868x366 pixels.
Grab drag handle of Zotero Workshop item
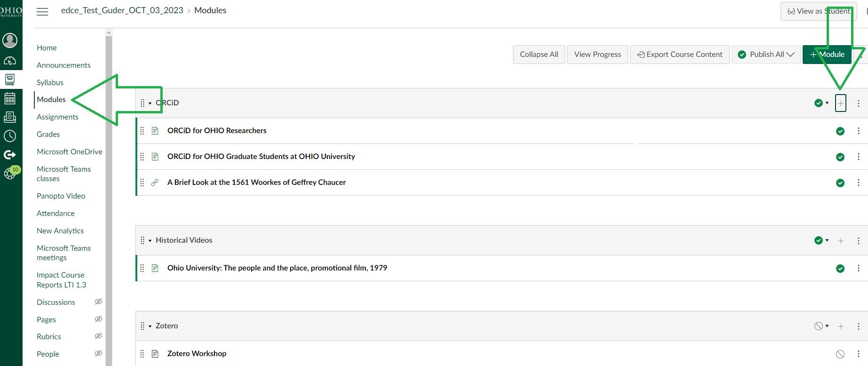142,354
